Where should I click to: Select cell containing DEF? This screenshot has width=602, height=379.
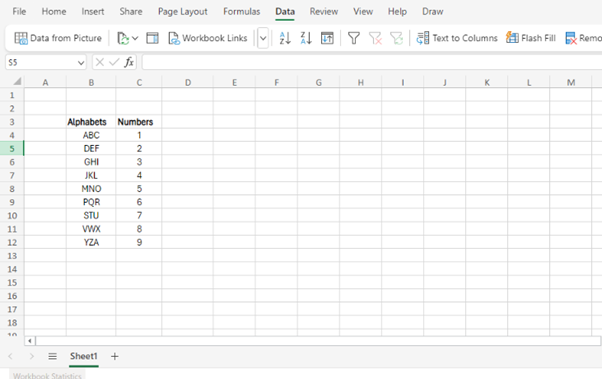(91, 149)
